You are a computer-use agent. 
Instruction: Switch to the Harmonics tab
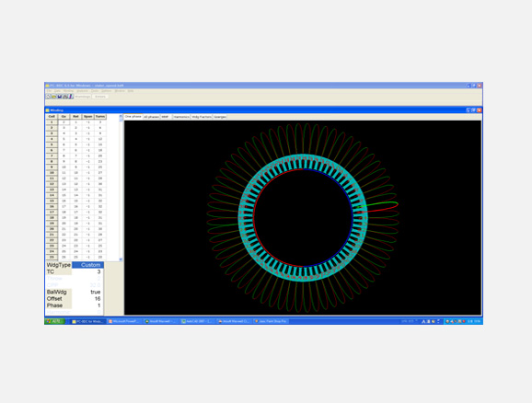click(181, 117)
